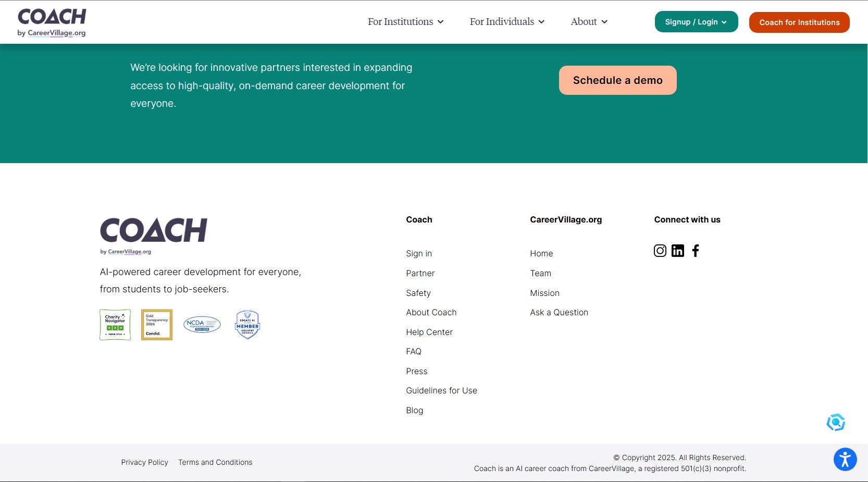Open the blue chat assistant icon

click(836, 422)
